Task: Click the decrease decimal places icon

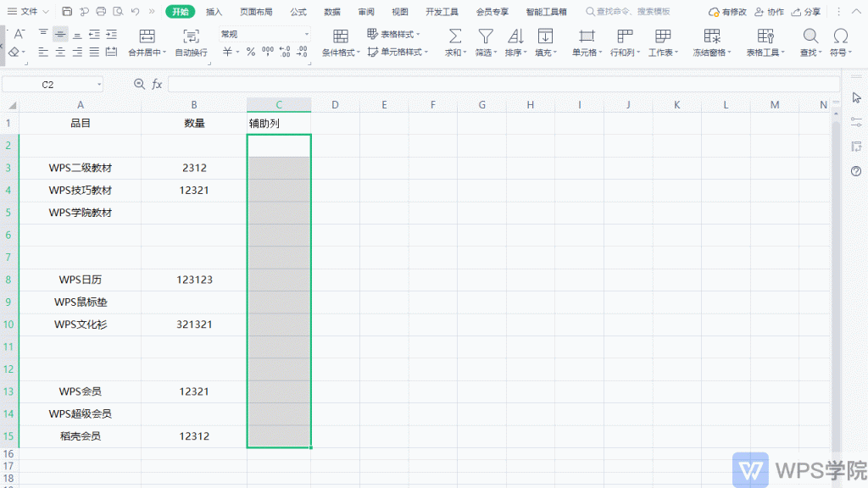Action: pos(303,52)
